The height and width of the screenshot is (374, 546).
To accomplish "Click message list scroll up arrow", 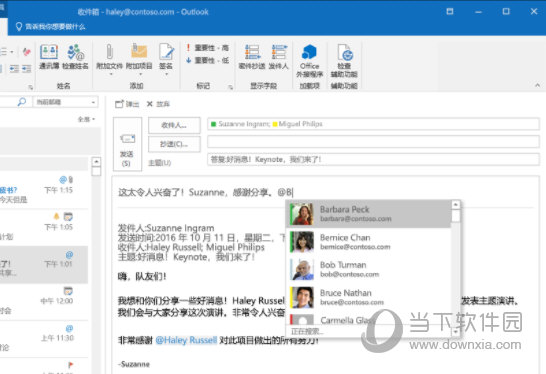I will [x=96, y=162].
